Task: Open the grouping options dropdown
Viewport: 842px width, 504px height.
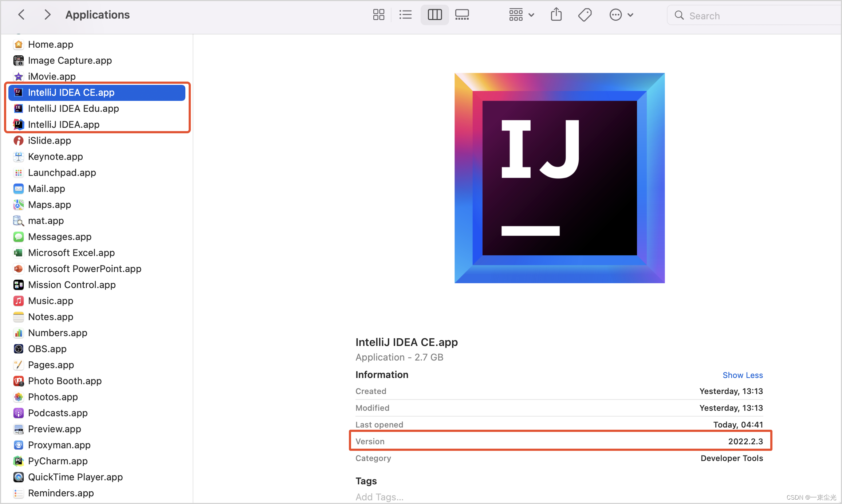Action: (521, 15)
